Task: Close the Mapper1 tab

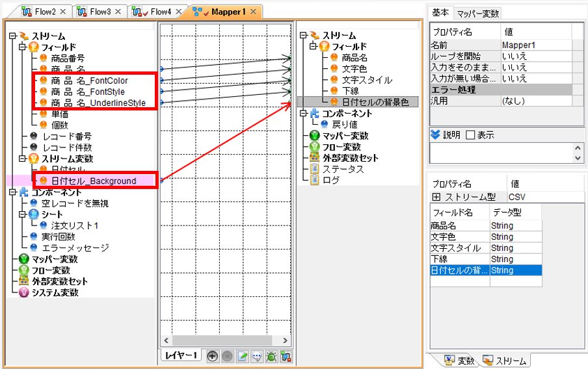Action: (253, 12)
